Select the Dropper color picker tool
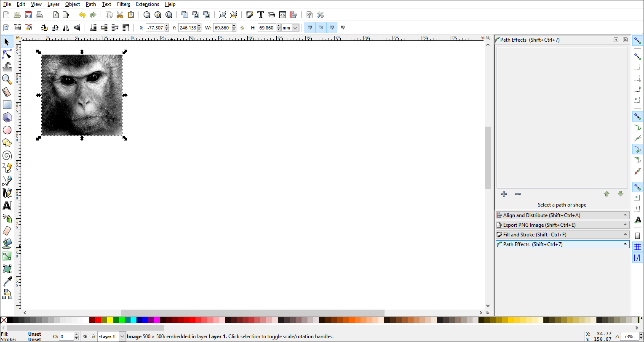Viewport: 644px width, 342px height. pos(7,281)
